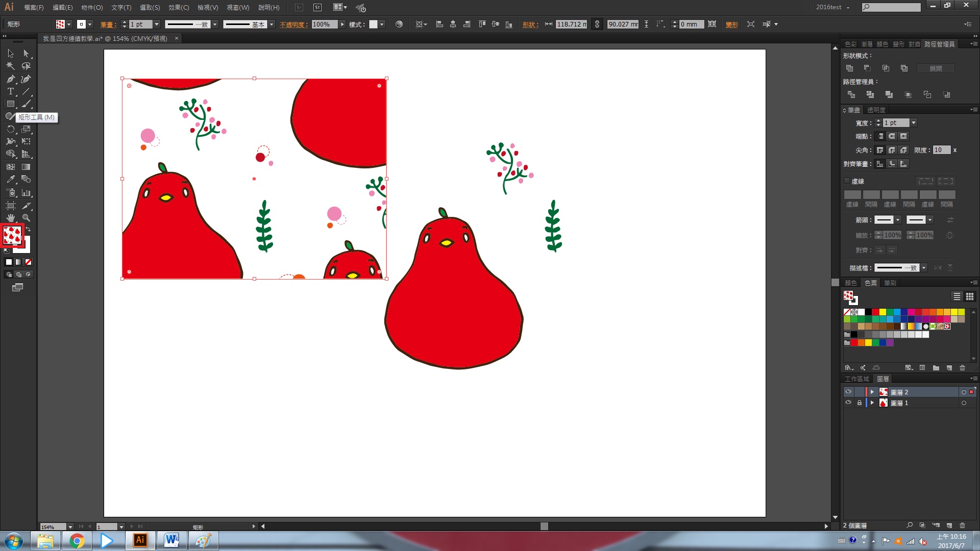Select the Eyedropper tool
The width and height of the screenshot is (980, 551).
click(10, 180)
